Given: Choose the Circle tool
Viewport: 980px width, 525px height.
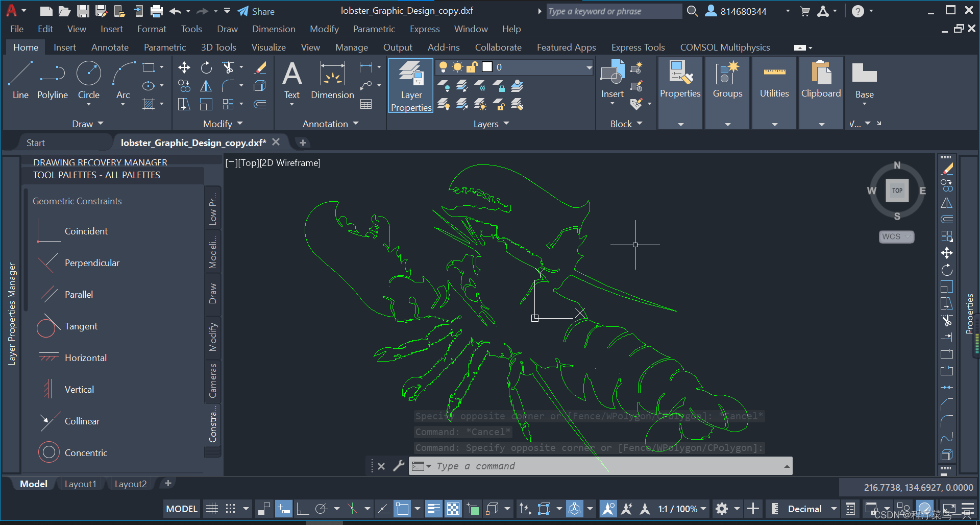Looking at the screenshot, I should (x=89, y=80).
